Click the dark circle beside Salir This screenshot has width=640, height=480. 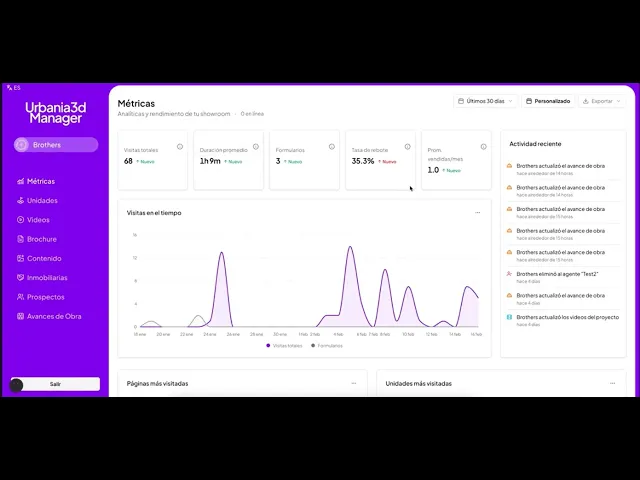tap(16, 385)
